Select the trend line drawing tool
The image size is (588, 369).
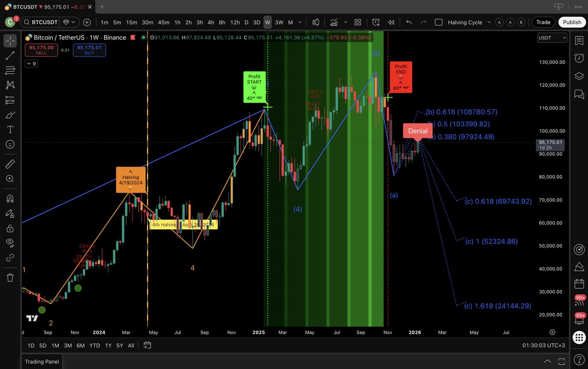click(10, 56)
